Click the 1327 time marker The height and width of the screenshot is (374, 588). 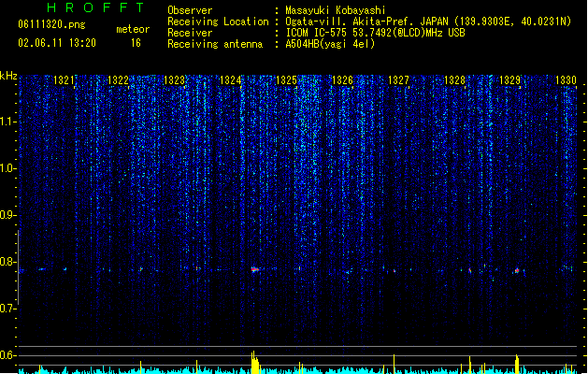(x=398, y=80)
